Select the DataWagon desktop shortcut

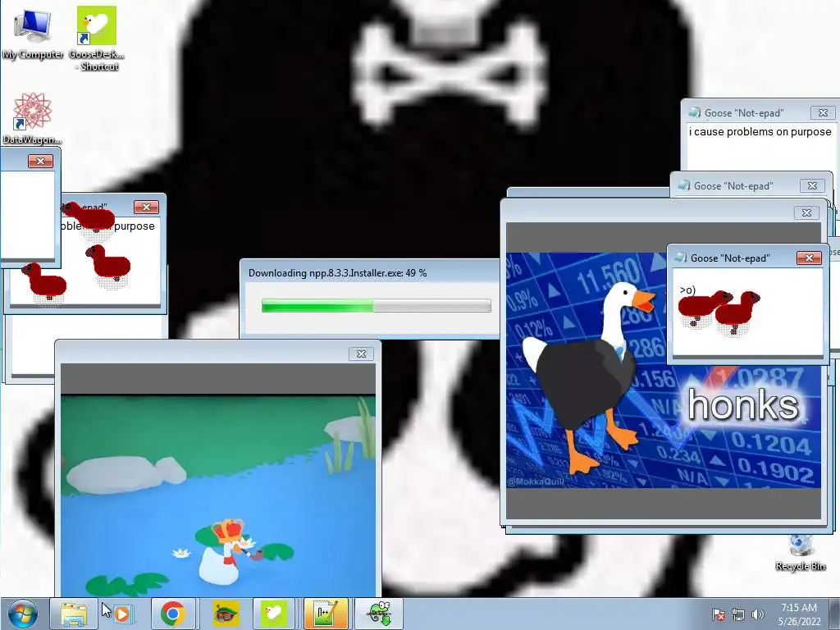click(x=32, y=118)
